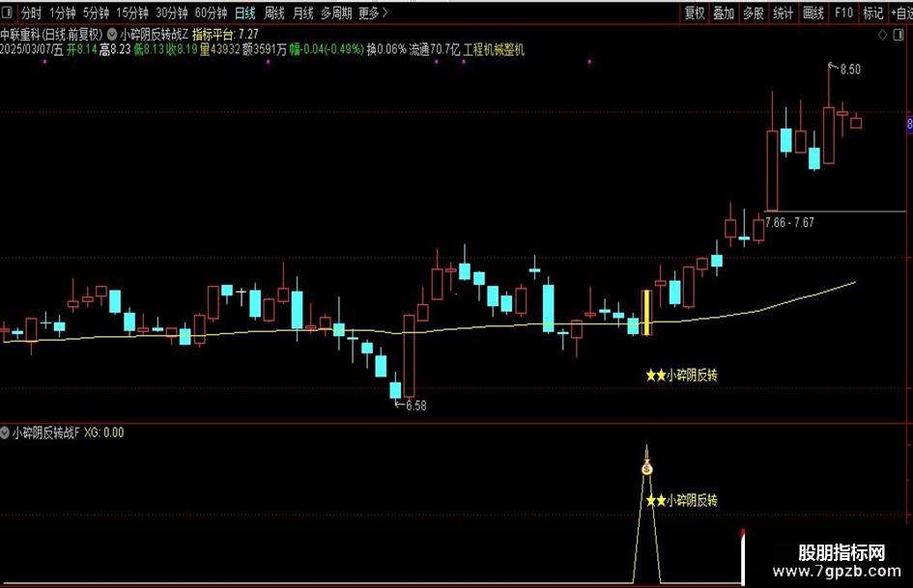Select the 1分钟 period tab
The image size is (913, 588).
[x=62, y=13]
